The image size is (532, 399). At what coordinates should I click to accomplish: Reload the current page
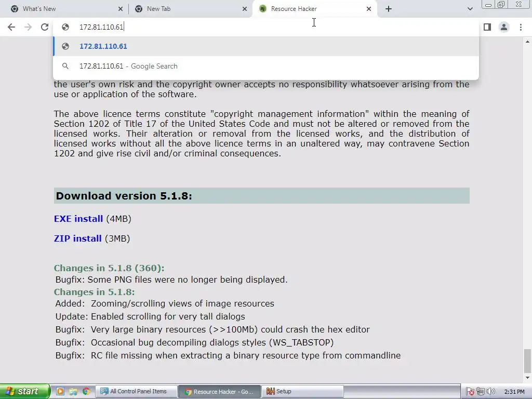point(45,27)
